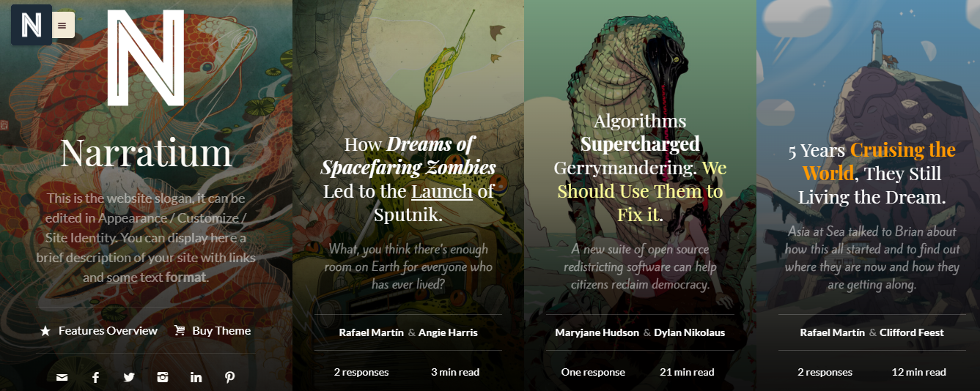Click the Narratium site title
980x391 pixels.
[x=146, y=153]
